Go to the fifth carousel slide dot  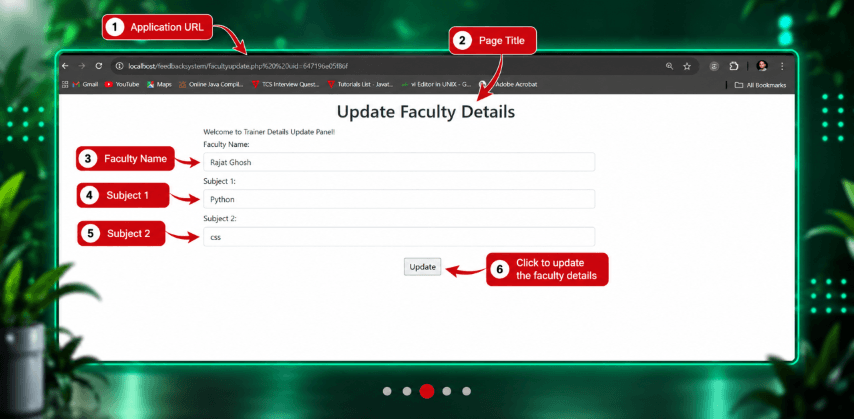(467, 391)
